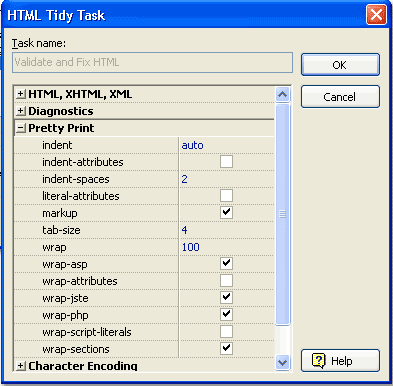Enable the literal-attributes checkbox
Viewport: 393px width, 386px height.
pyautogui.click(x=226, y=196)
